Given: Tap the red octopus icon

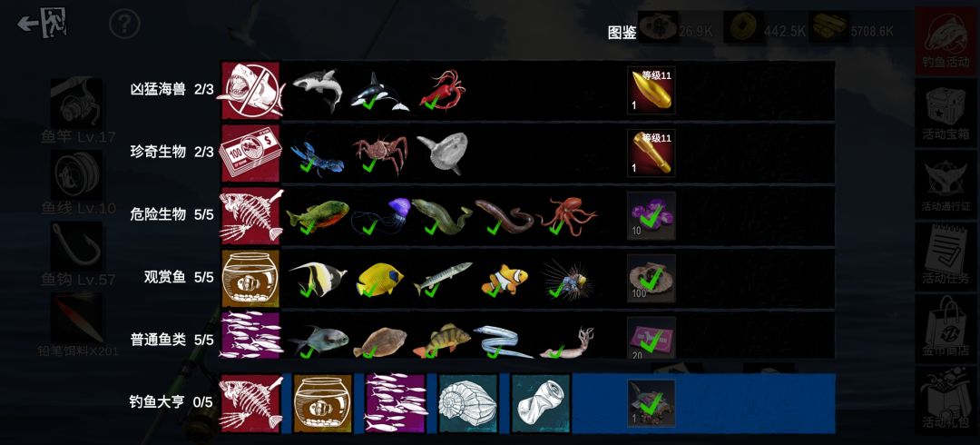Looking at the screenshot, I should [566, 216].
